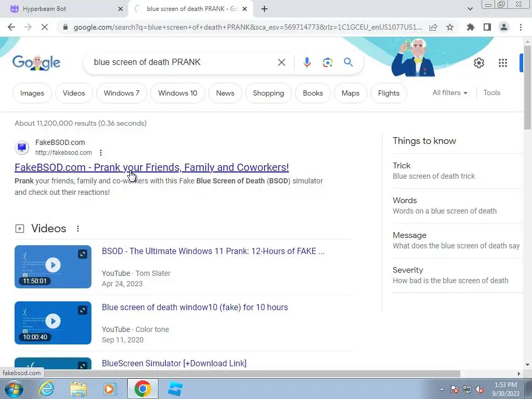Open BlueScreen Simulator Download Link result
The image size is (532, 399).
174,363
